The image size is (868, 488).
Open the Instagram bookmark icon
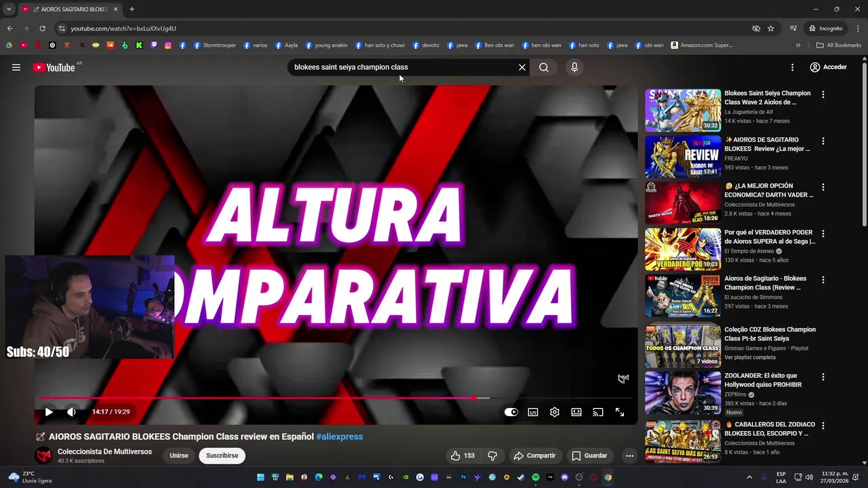[167, 45]
